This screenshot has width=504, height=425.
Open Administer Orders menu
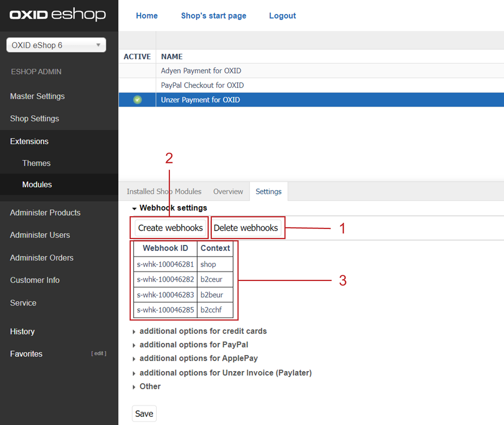42,258
